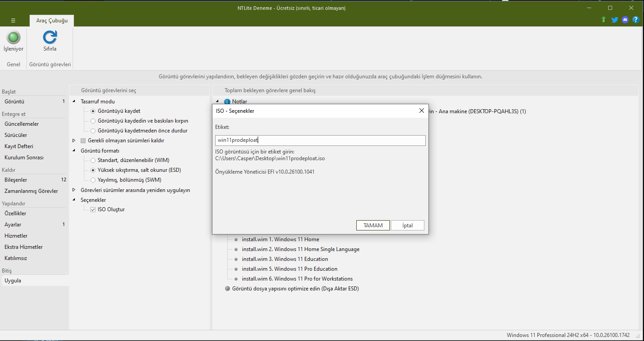Click the Etiket text field
This screenshot has height=341, width=644.
point(320,141)
